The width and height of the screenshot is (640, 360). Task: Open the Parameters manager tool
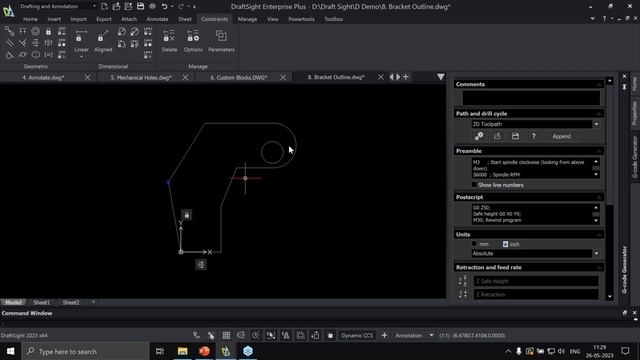(221, 40)
